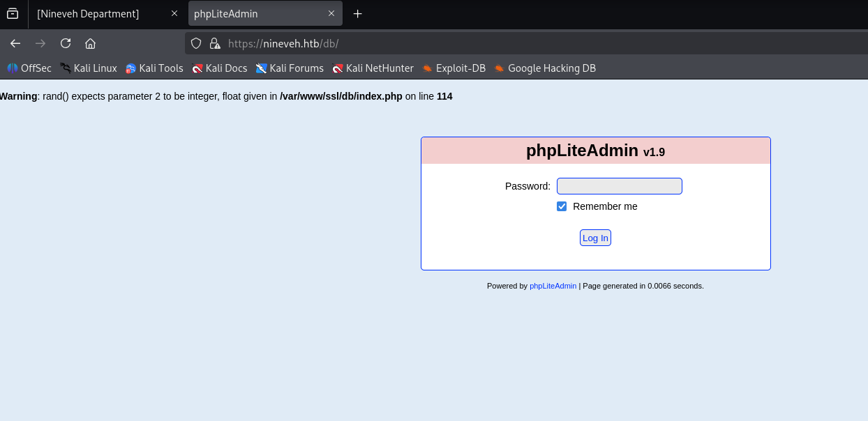Submit the form with Log In
This screenshot has height=421, width=868.
coord(595,238)
